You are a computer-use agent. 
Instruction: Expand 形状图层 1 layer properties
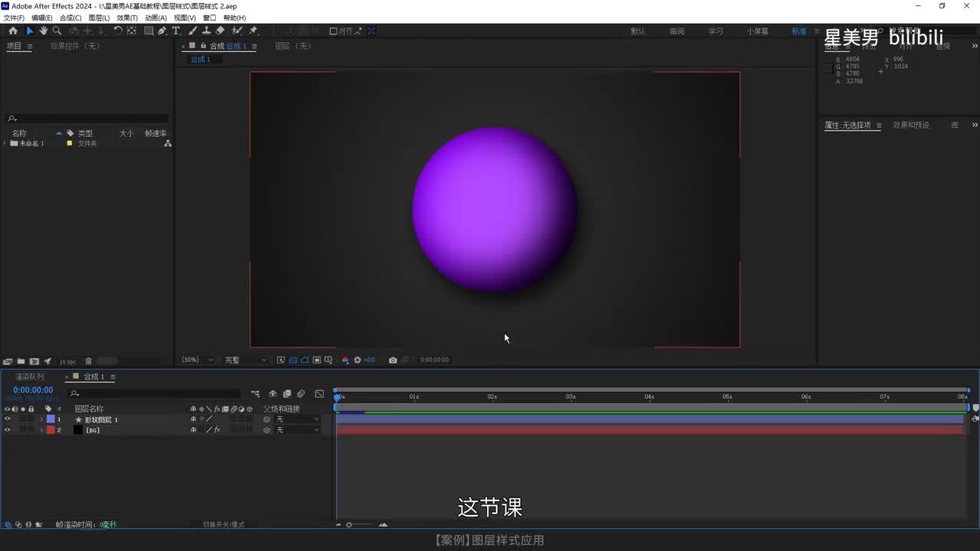[x=41, y=419]
